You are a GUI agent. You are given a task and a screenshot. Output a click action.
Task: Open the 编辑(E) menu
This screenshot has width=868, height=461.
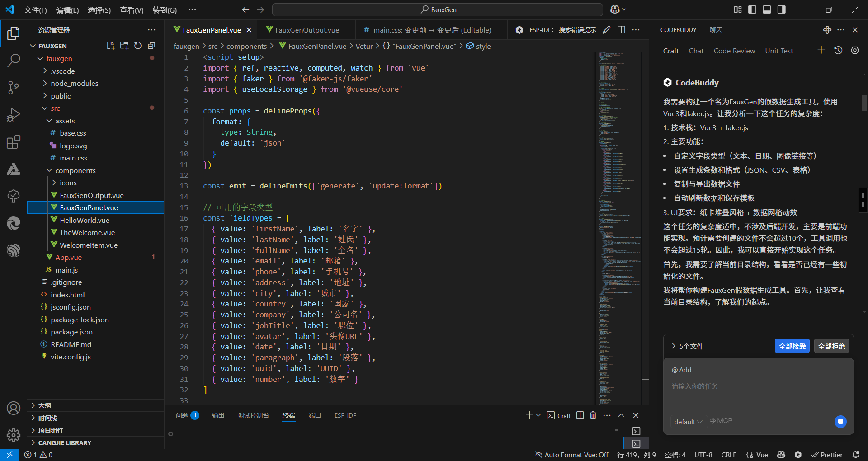point(67,10)
